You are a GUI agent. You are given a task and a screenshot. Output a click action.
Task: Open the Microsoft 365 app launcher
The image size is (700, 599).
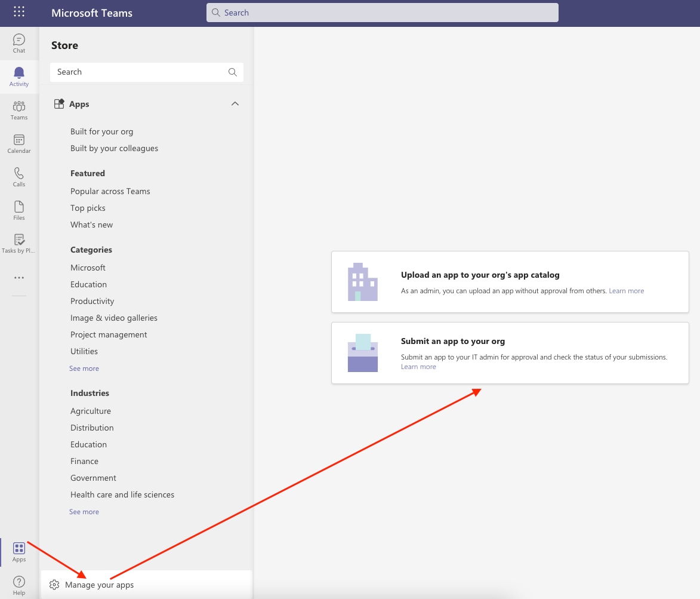(x=18, y=11)
